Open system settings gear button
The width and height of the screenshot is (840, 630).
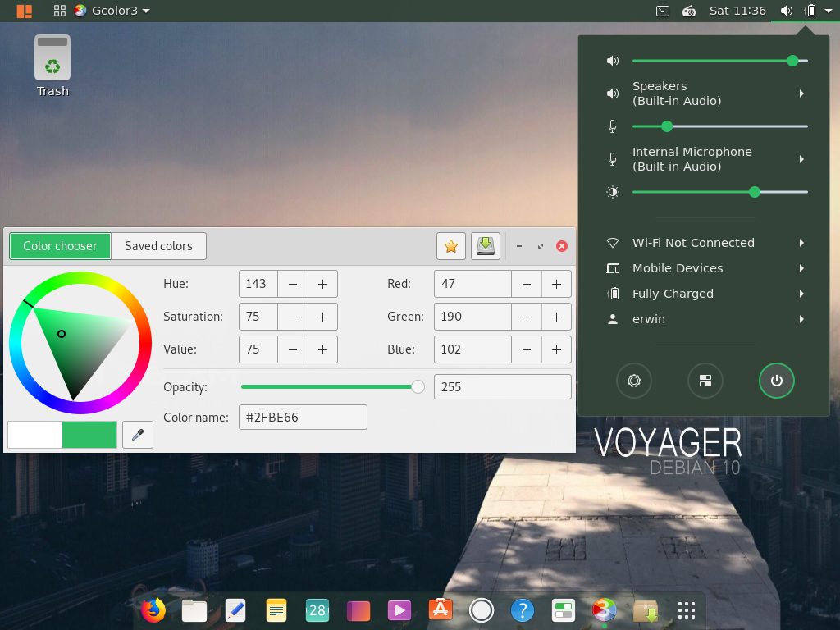click(634, 381)
